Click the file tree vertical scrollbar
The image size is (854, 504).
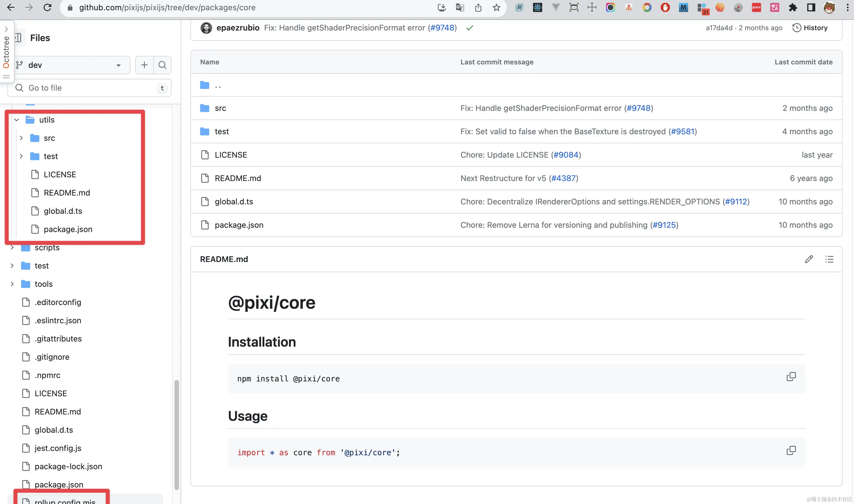tap(176, 435)
